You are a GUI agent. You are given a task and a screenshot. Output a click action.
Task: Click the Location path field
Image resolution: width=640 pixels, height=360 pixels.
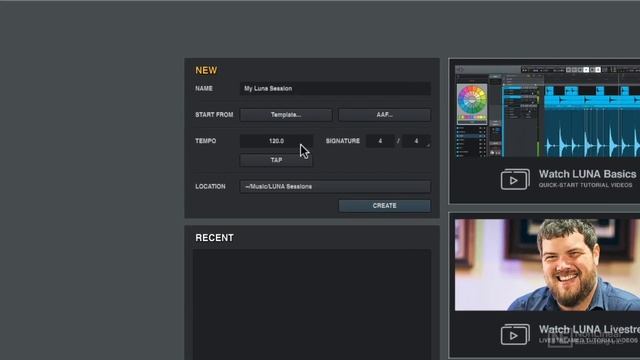coord(335,187)
